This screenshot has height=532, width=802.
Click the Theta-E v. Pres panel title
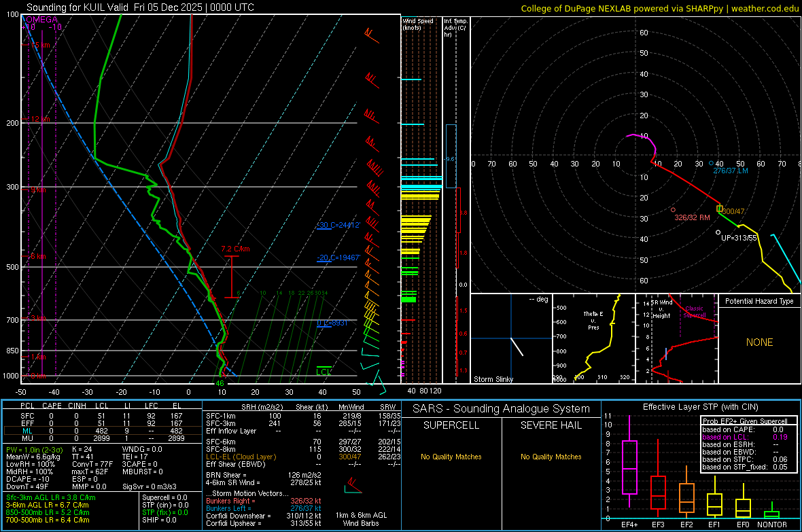593,321
